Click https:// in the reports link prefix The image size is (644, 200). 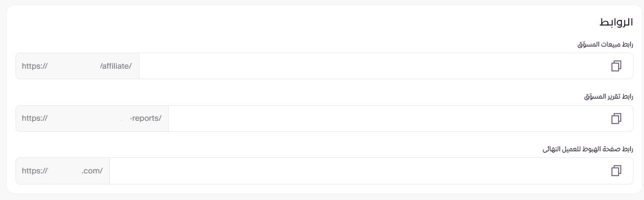[x=35, y=118]
